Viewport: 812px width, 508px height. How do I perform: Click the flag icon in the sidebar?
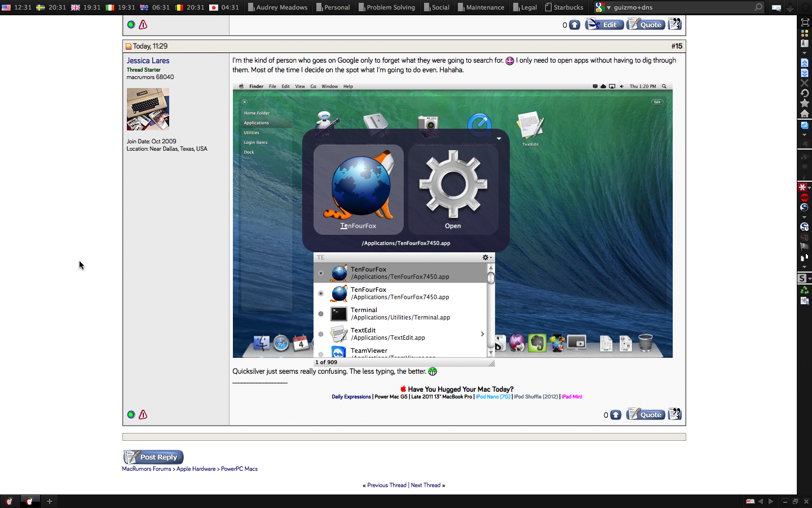(x=805, y=247)
